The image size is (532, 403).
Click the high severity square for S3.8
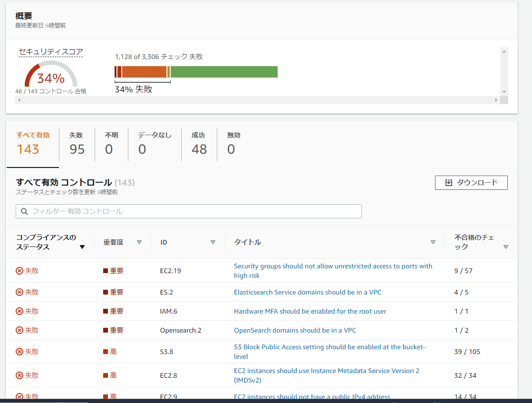pyautogui.click(x=106, y=352)
